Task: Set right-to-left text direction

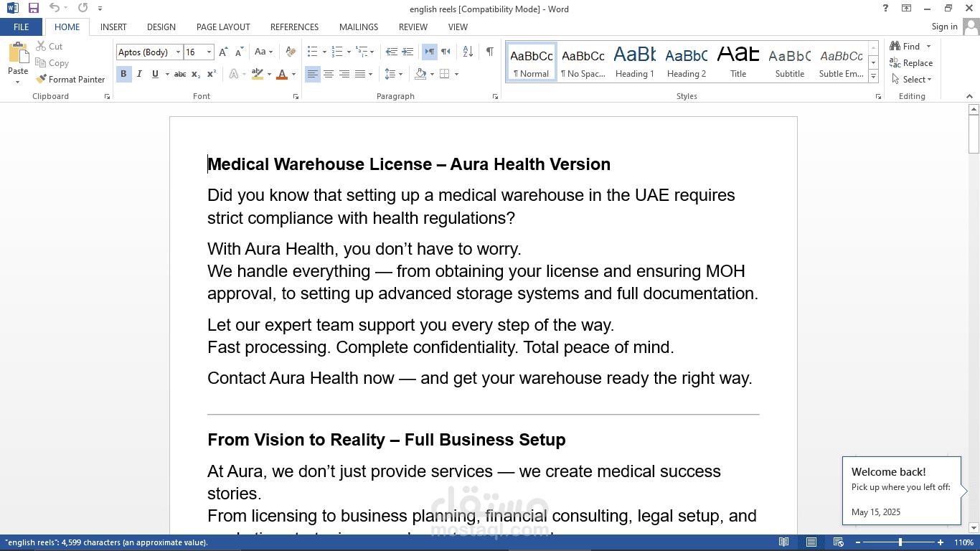Action: (446, 52)
